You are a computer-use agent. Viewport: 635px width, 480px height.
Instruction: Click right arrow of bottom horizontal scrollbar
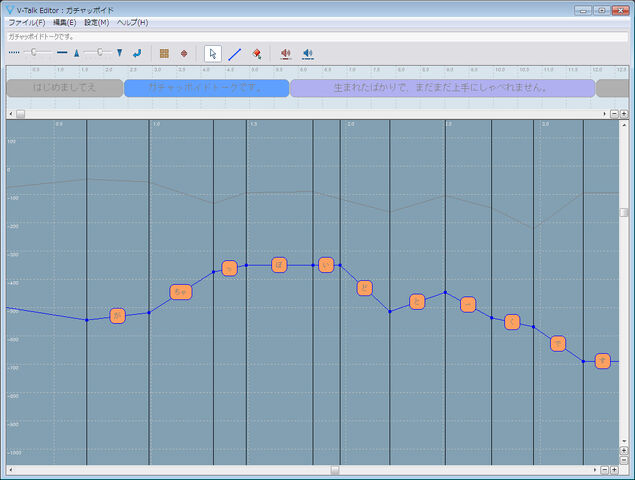tap(595, 470)
